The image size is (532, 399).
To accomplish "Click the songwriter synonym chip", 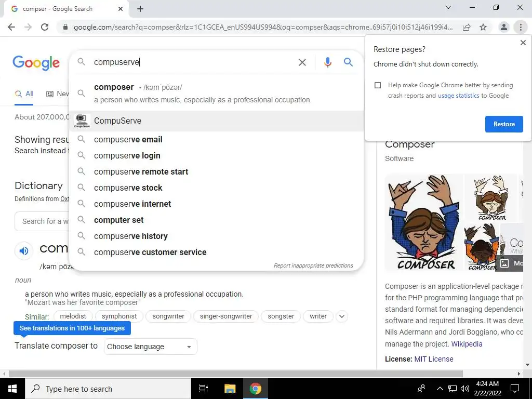I will 168,316.
